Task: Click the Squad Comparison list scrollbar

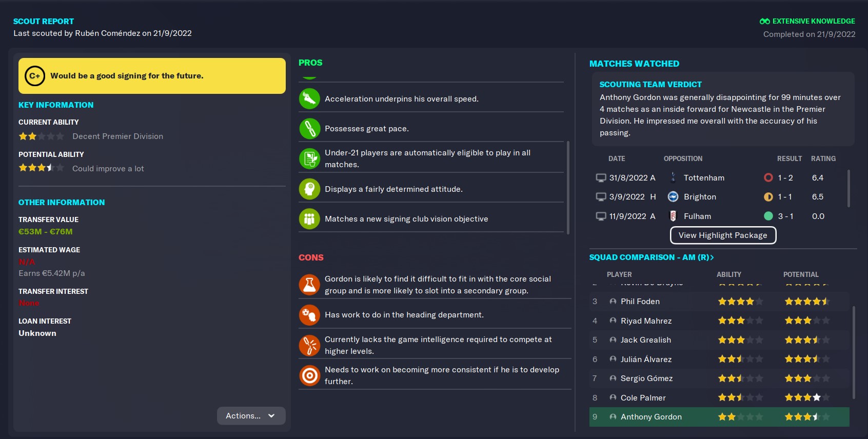Action: click(854, 352)
